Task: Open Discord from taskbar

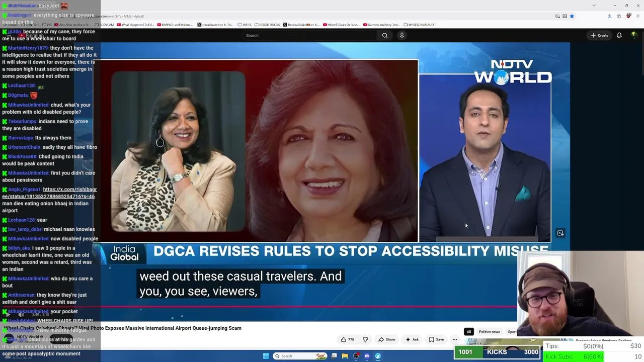Action: [x=367, y=356]
